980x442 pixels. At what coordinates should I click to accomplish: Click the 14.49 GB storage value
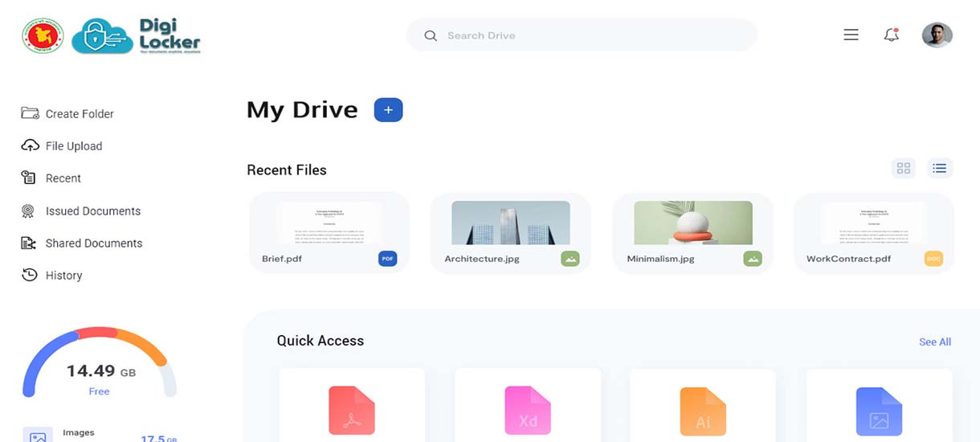(101, 371)
